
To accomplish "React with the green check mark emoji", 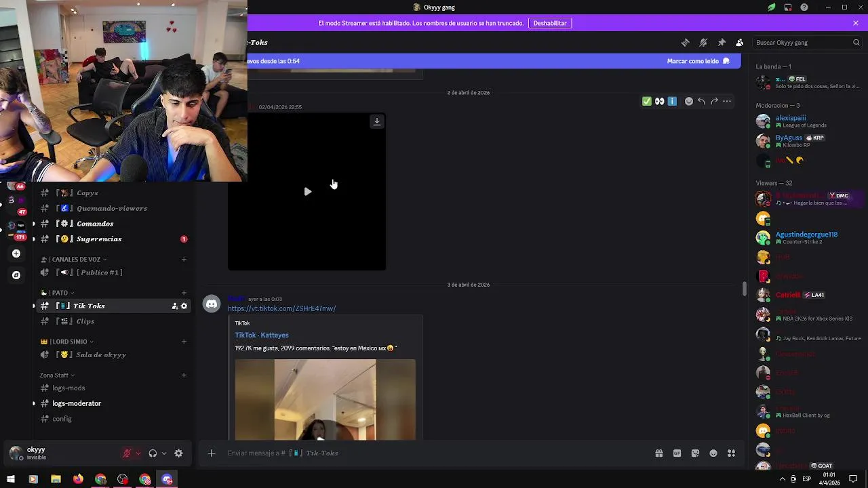I will [x=647, y=102].
